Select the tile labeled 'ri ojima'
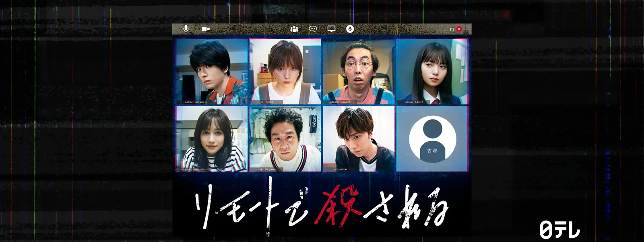This screenshot has width=644, height=242. (285, 71)
